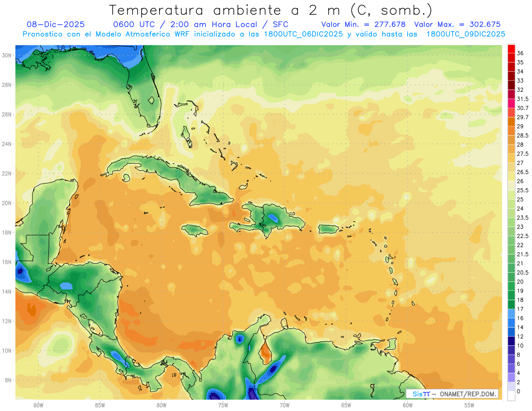Click the legend value '17'
Viewport: 532px width, 411px height.
coord(520,309)
